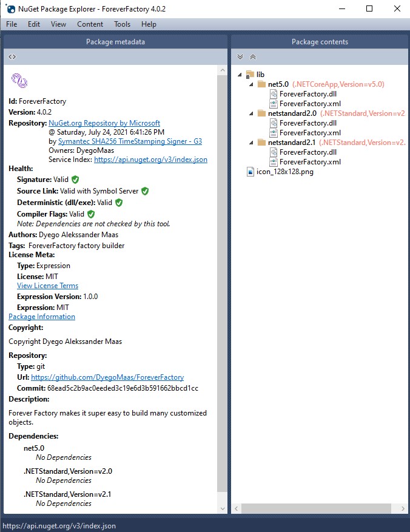This screenshot has width=410, height=532.
Task: Maximize the NuGet Package Explorer window
Action: (369, 9)
